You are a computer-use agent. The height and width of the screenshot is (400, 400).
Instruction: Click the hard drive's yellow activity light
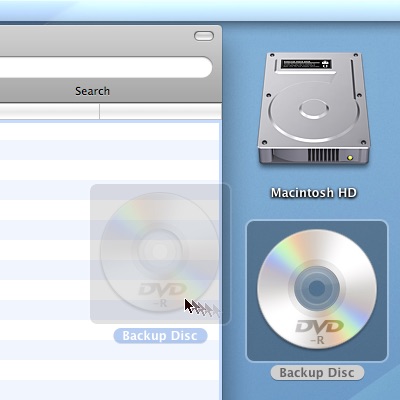point(350,158)
